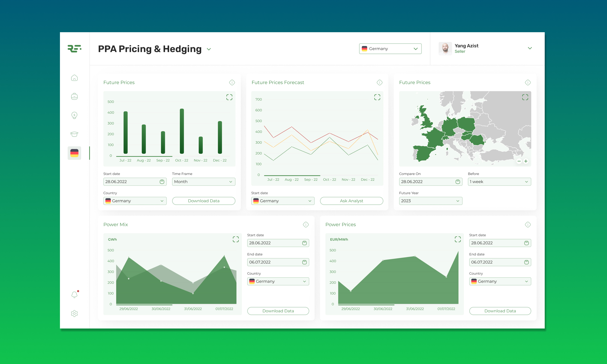Click the 29/06/2022 label on Power Mix axis
The width and height of the screenshot is (607, 364).
click(x=129, y=309)
